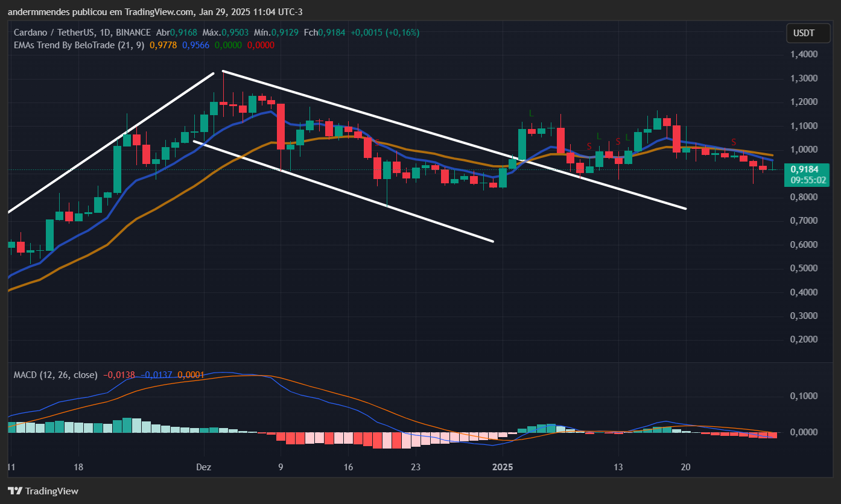Click the blue EMA value 0,9566
The image size is (841, 504).
[x=195, y=45]
